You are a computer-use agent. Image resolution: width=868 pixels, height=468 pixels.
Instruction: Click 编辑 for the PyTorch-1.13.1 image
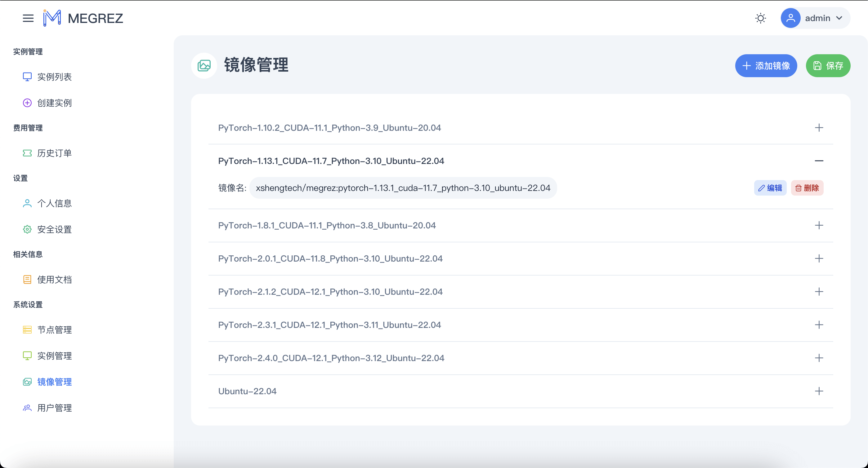770,188
